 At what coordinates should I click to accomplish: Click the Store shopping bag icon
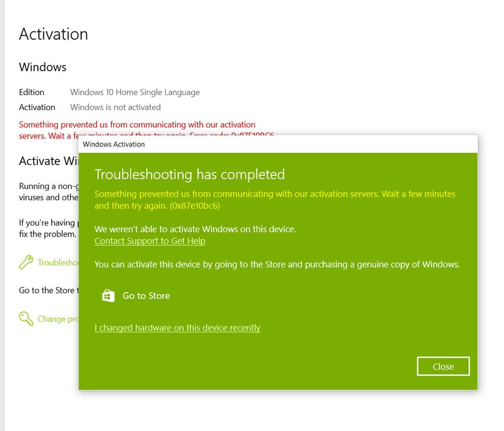coord(108,295)
